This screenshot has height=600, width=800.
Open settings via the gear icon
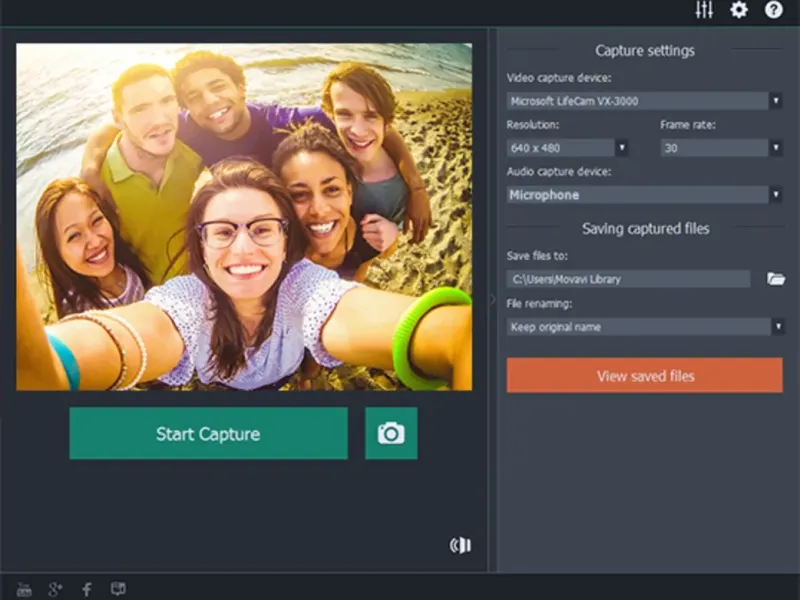[738, 10]
